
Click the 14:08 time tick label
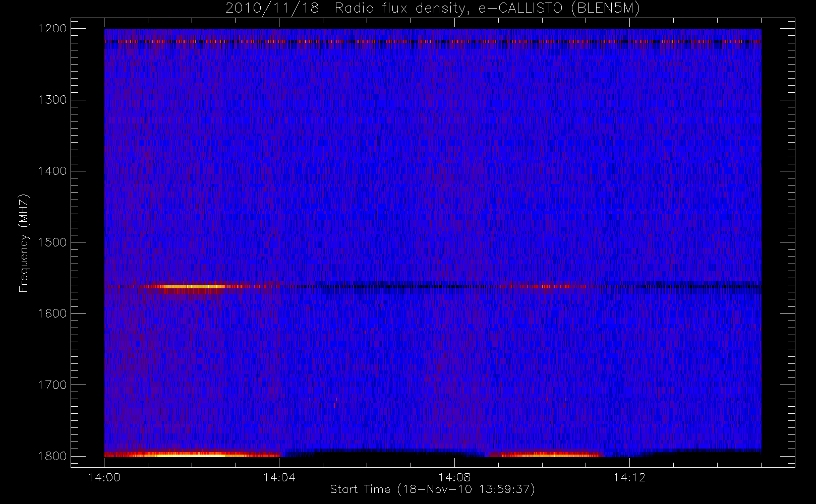pos(454,477)
